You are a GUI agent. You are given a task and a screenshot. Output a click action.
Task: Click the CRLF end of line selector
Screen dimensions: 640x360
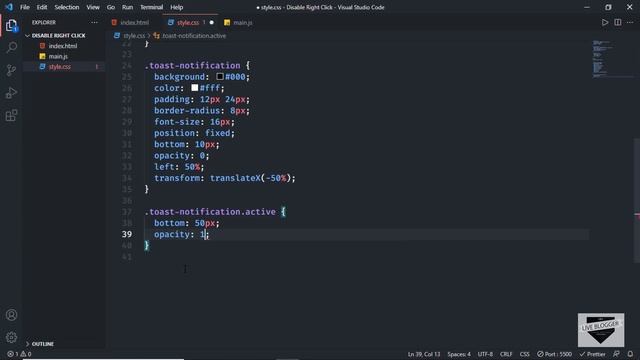(x=506, y=354)
